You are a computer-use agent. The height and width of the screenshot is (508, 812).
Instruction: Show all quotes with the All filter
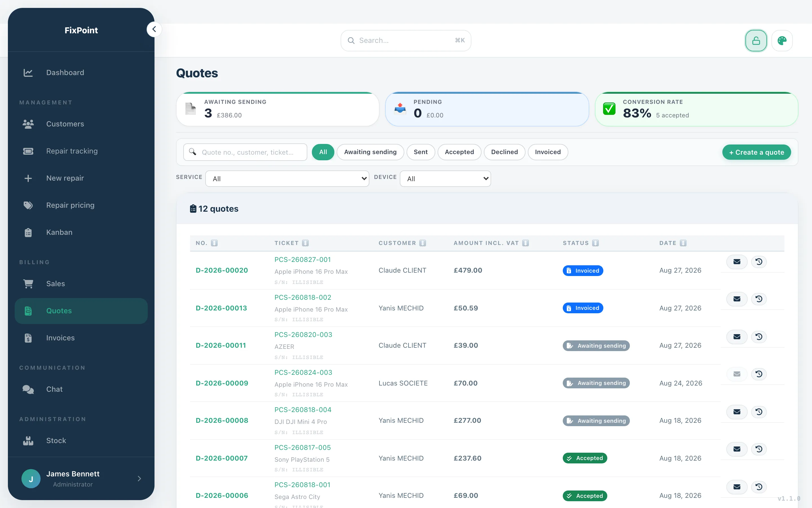point(323,152)
